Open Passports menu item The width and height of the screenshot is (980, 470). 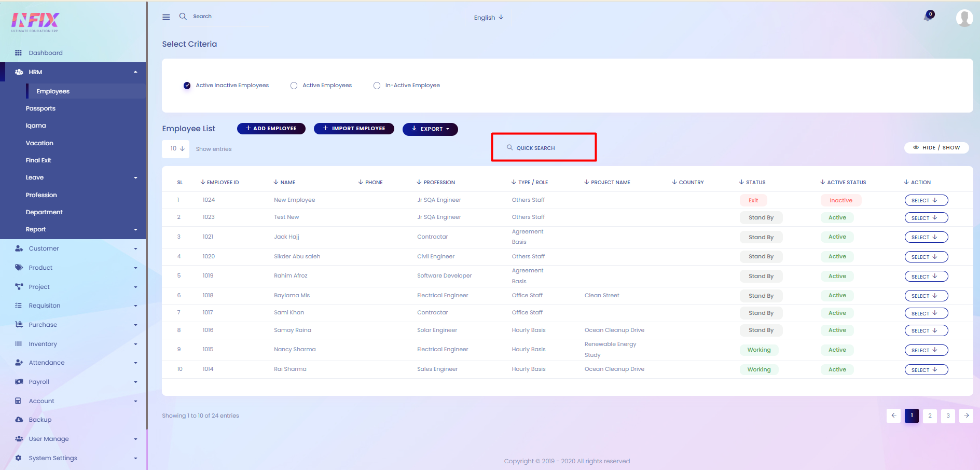pyautogui.click(x=40, y=108)
